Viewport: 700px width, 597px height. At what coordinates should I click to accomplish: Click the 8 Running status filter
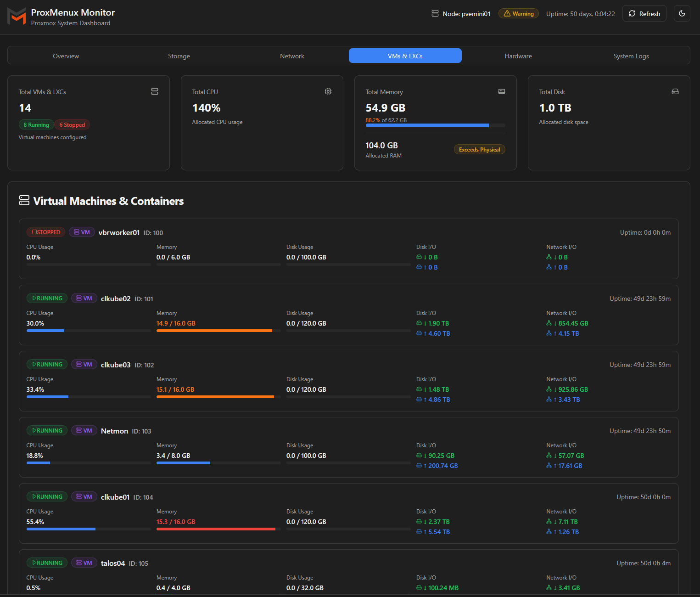(x=36, y=124)
